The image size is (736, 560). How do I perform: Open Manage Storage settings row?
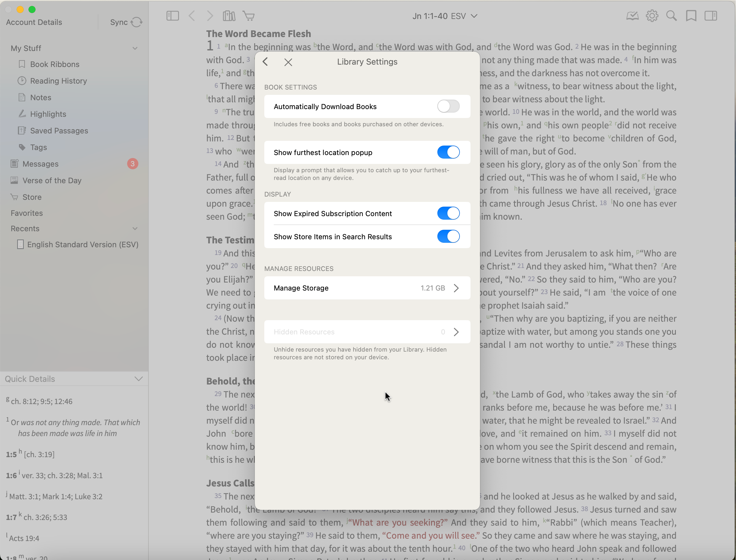click(x=367, y=288)
